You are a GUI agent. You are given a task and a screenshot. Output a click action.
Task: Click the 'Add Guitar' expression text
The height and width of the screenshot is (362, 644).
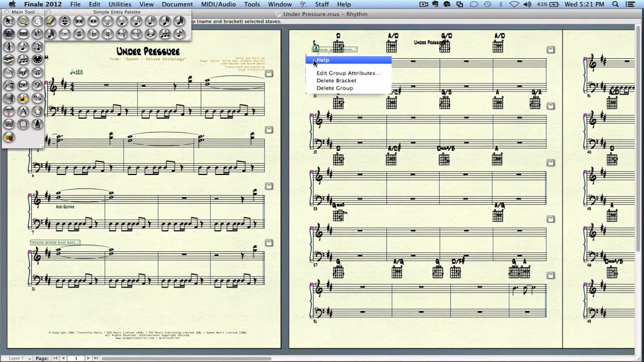pos(65,207)
